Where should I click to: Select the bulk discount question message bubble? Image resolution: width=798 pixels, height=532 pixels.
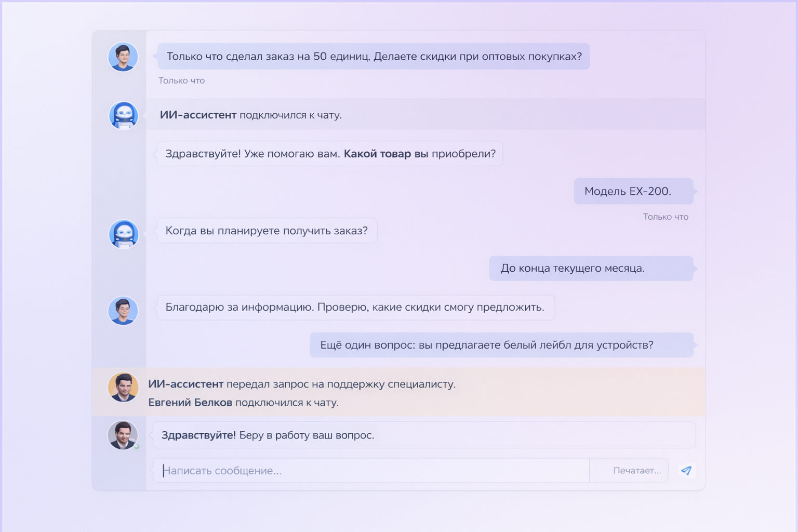(x=374, y=56)
